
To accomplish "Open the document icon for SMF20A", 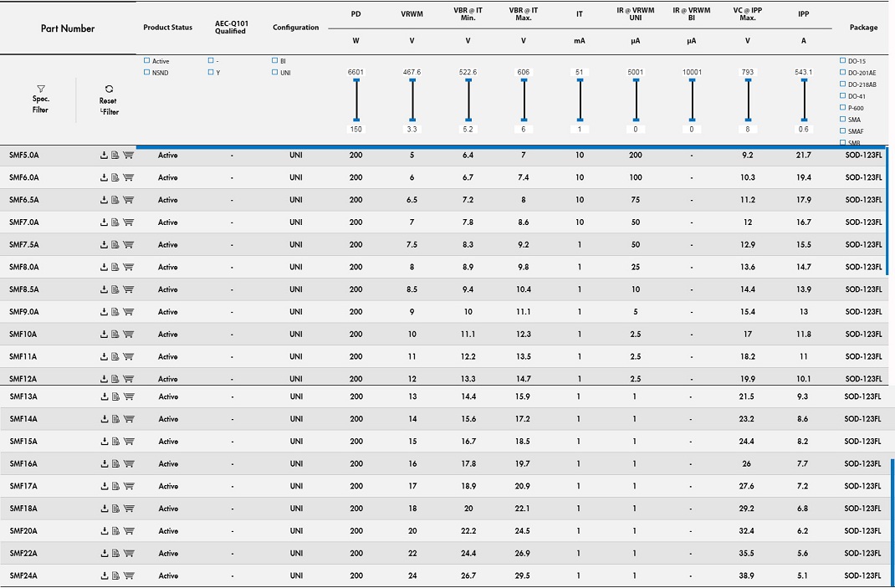I will (115, 531).
